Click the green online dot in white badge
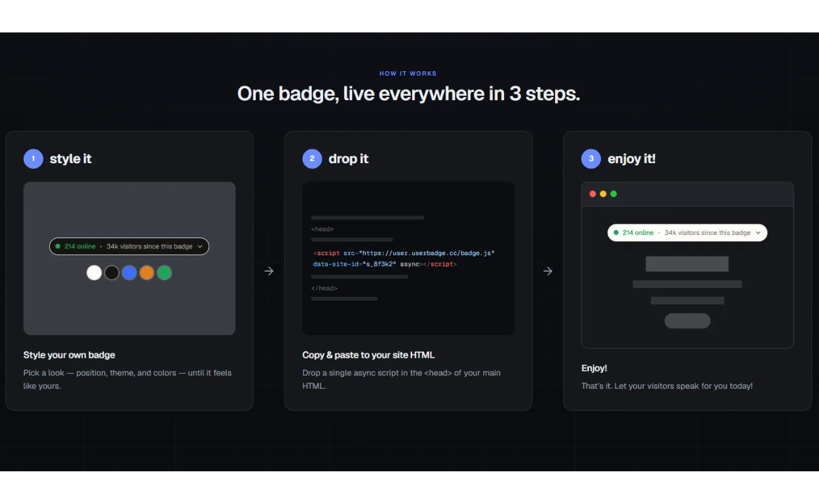Viewport: 819px width, 504px height. pos(616,232)
